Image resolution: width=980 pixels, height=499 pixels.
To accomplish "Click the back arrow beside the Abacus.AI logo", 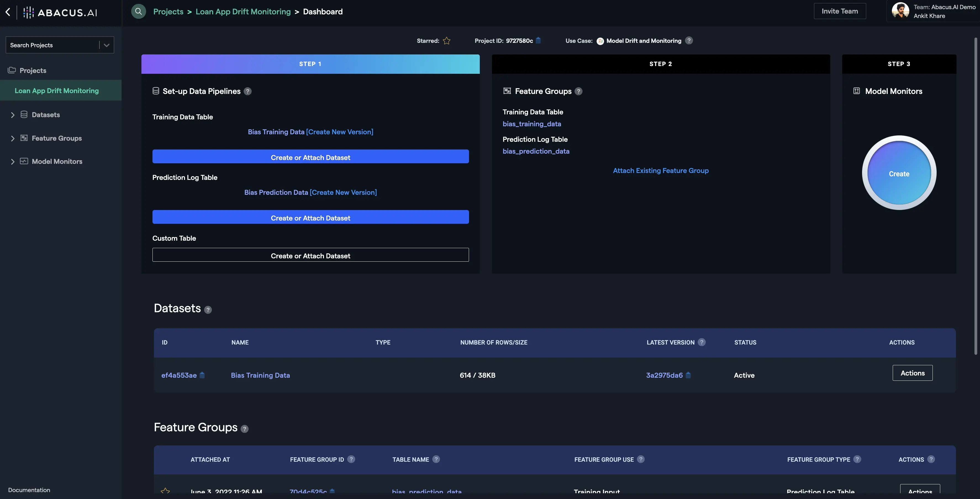I will point(8,12).
